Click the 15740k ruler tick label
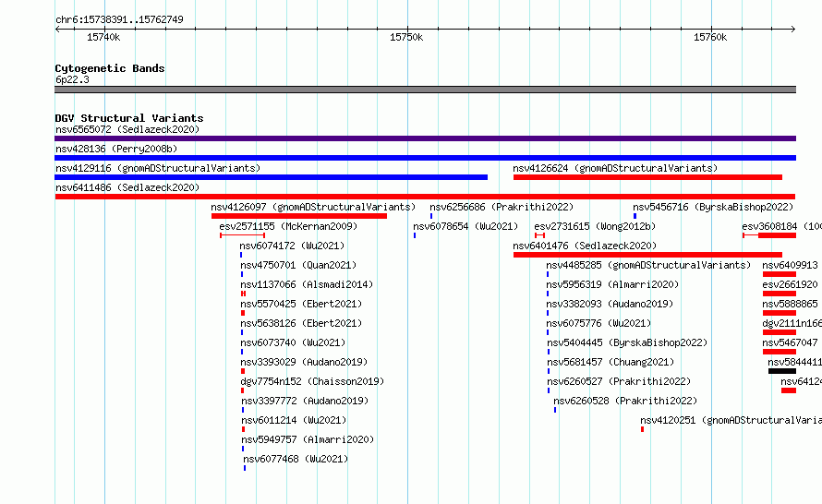 (103, 37)
